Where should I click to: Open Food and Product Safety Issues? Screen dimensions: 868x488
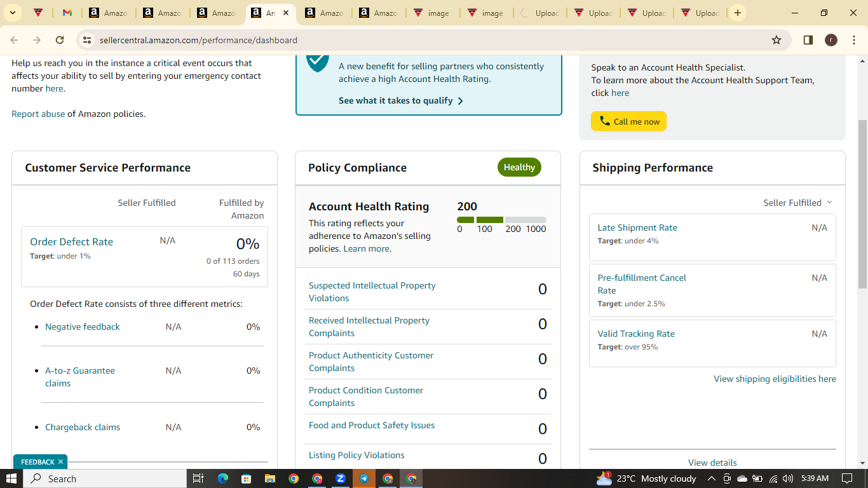click(x=372, y=425)
